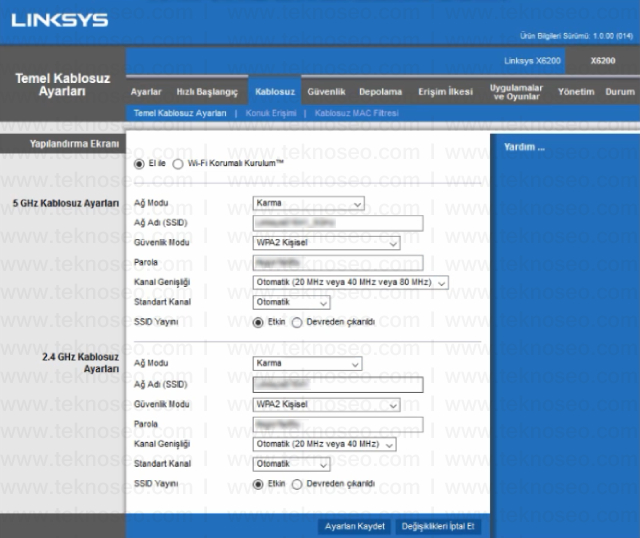Open the Hızlı Başlangıç tab

pos(207,92)
